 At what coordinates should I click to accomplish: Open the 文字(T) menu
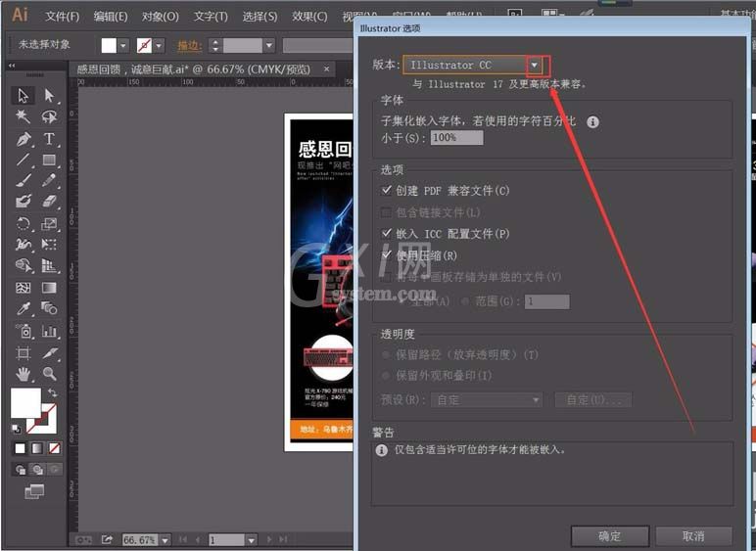211,17
